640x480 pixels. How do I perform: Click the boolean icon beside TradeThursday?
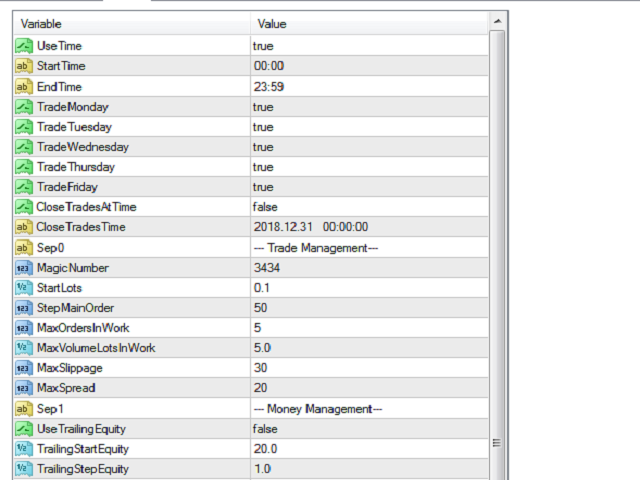point(24,167)
